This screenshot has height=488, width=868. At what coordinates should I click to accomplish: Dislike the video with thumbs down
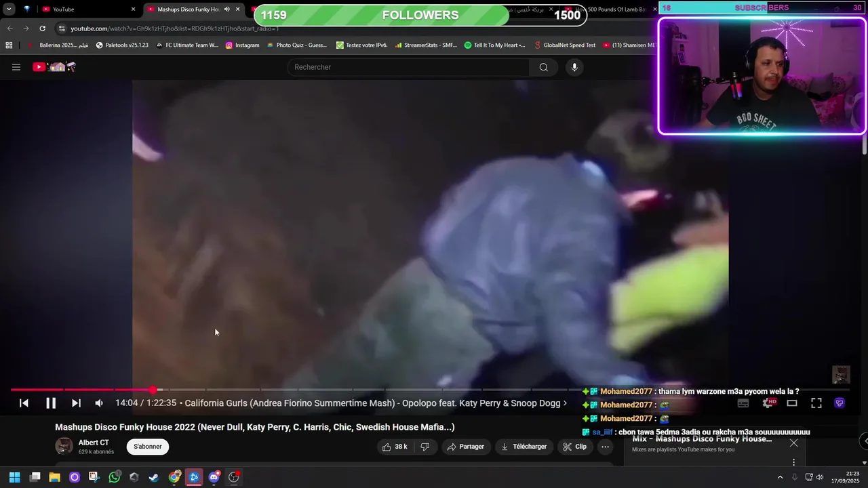coord(425,447)
